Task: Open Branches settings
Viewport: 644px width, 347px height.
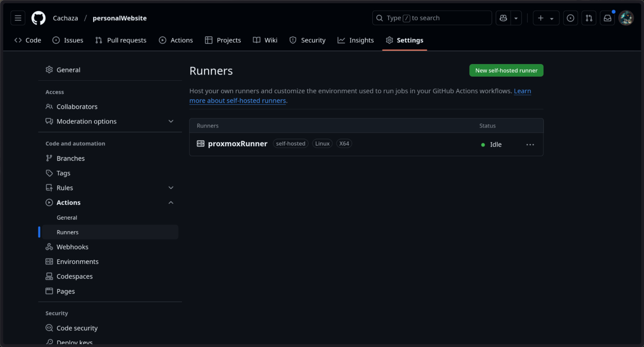Action: 110,158
